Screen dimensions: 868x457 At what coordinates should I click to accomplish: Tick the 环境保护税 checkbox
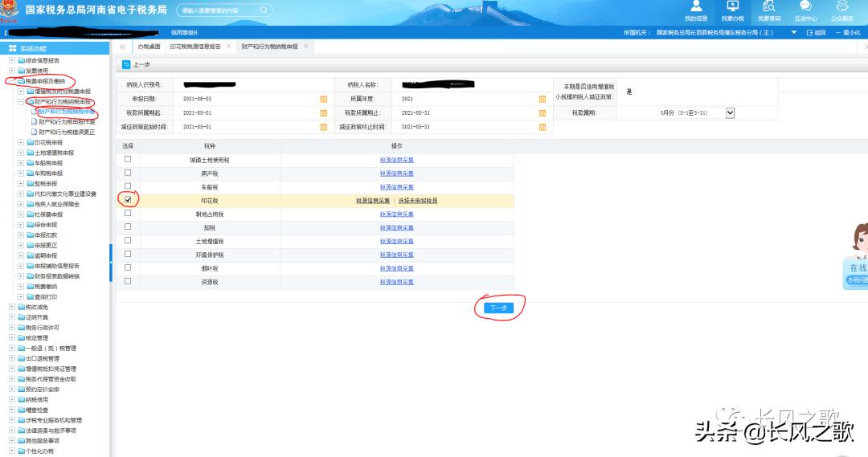(x=128, y=254)
